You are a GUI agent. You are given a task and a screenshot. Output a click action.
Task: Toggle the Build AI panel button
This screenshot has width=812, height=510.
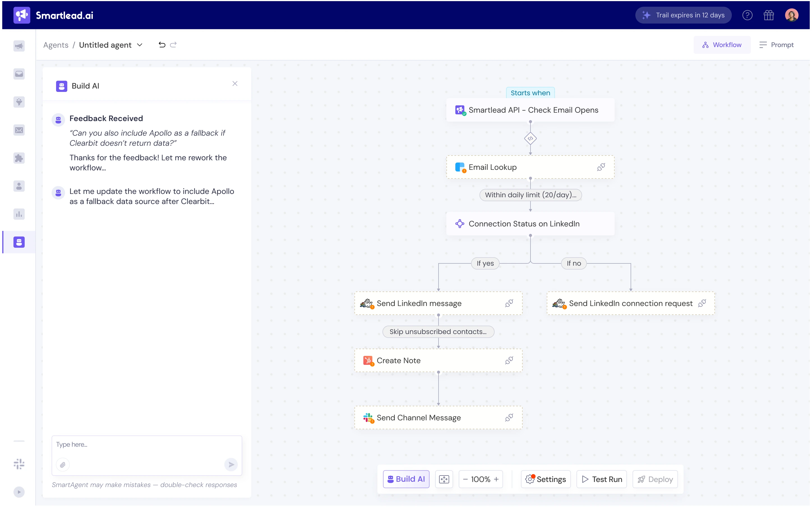406,479
